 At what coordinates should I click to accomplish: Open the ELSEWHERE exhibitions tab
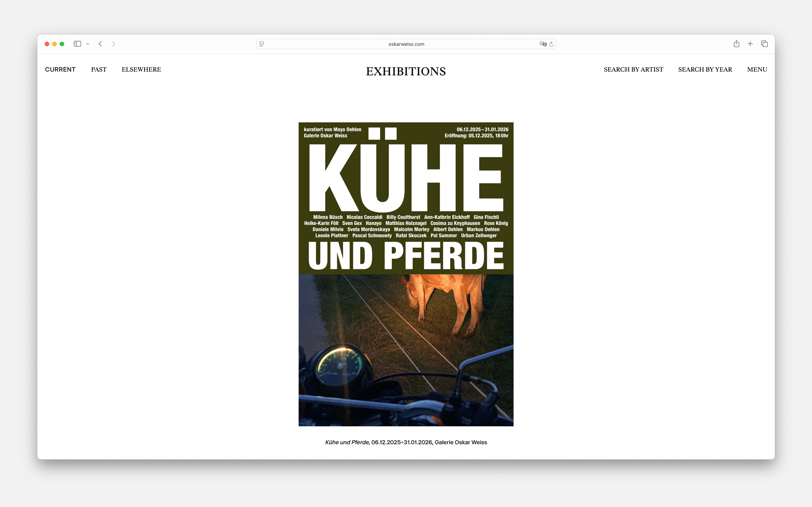pos(141,69)
